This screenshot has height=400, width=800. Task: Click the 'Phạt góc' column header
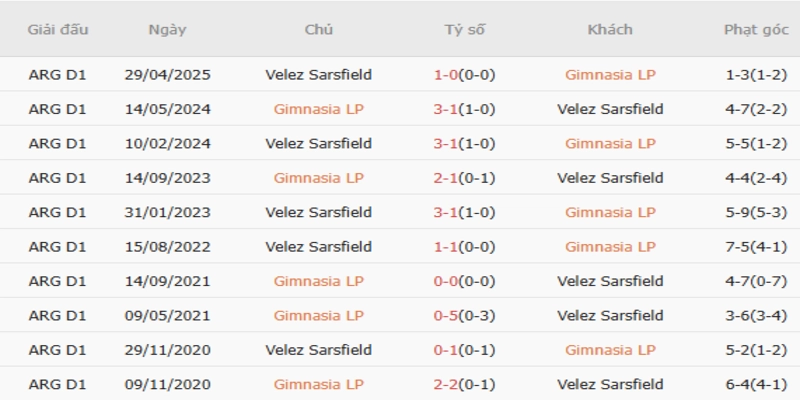(756, 30)
